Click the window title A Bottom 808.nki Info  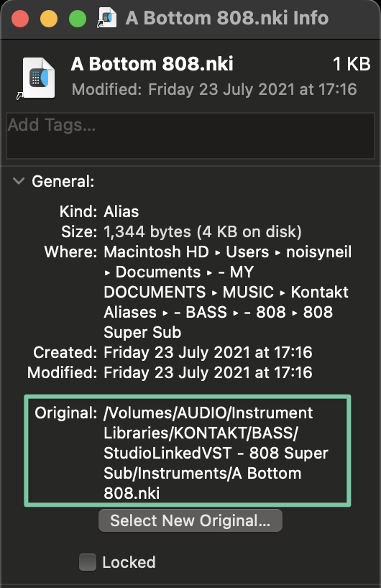tap(227, 18)
